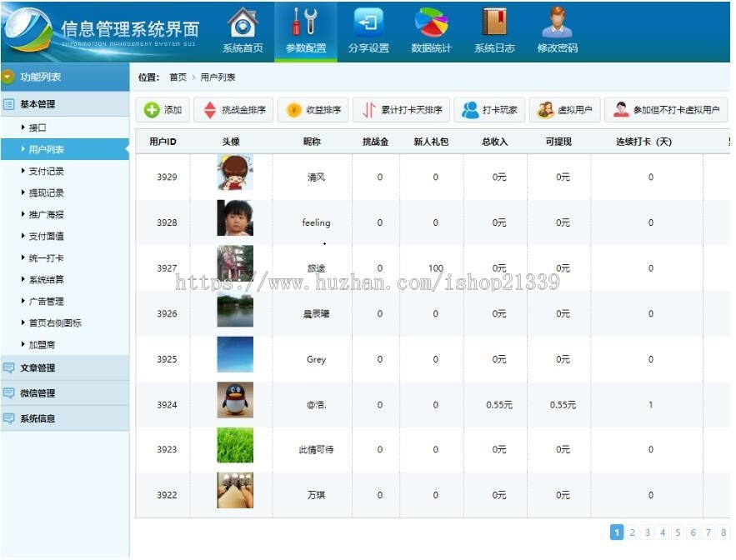This screenshot has width=736, height=560.
Task: Open avatar thumbnail of user 3929
Action: tap(235, 172)
